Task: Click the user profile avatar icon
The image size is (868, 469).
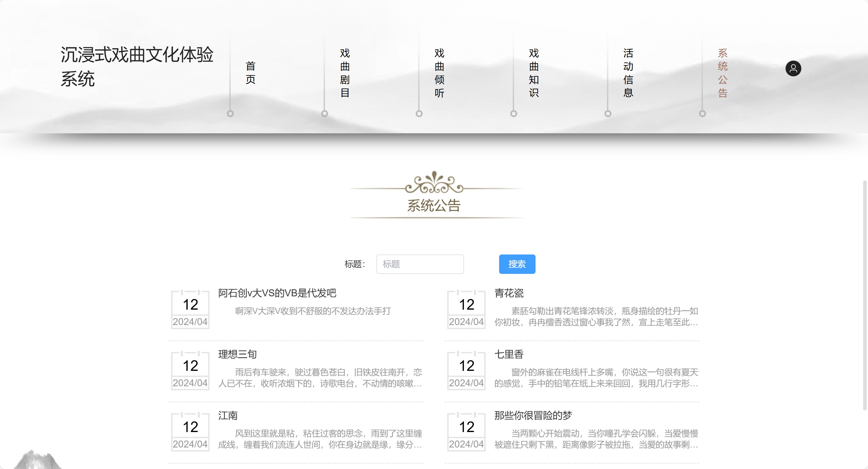Action: coord(793,69)
